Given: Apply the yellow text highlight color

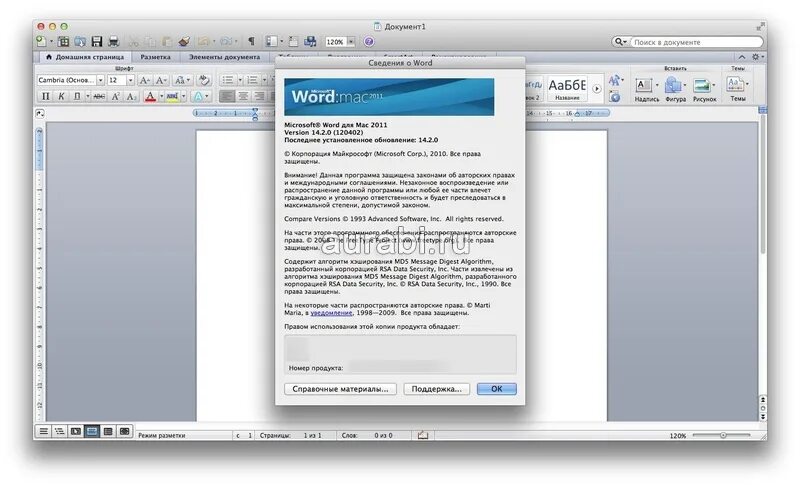Looking at the screenshot, I should tap(172, 96).
